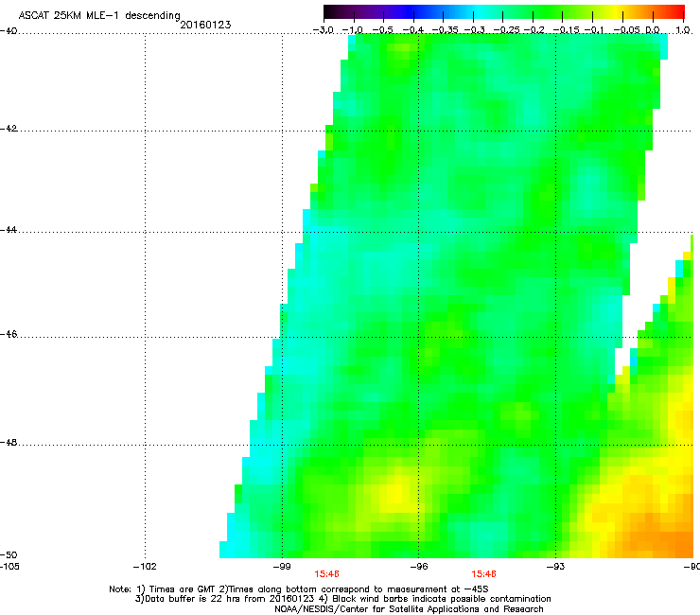Click the longitude label -102

click(145, 567)
